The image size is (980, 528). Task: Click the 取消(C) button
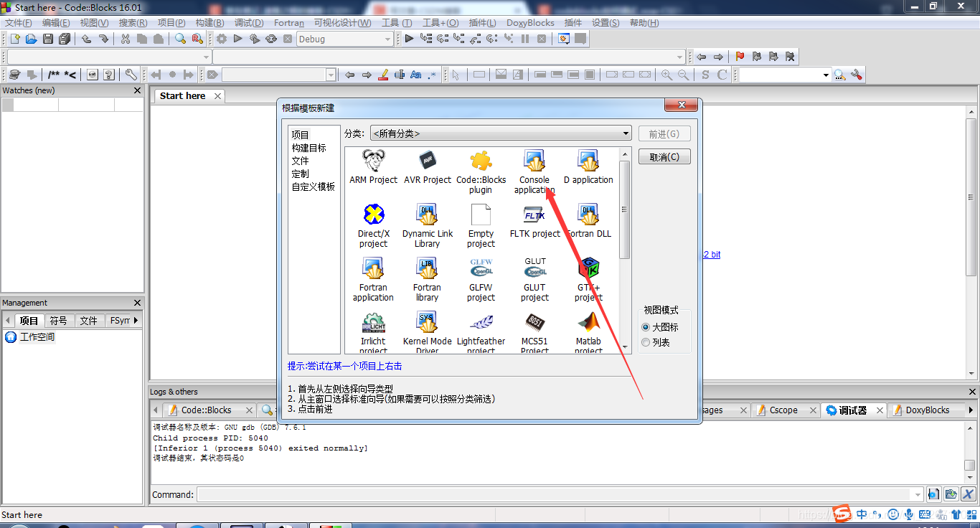coord(664,157)
